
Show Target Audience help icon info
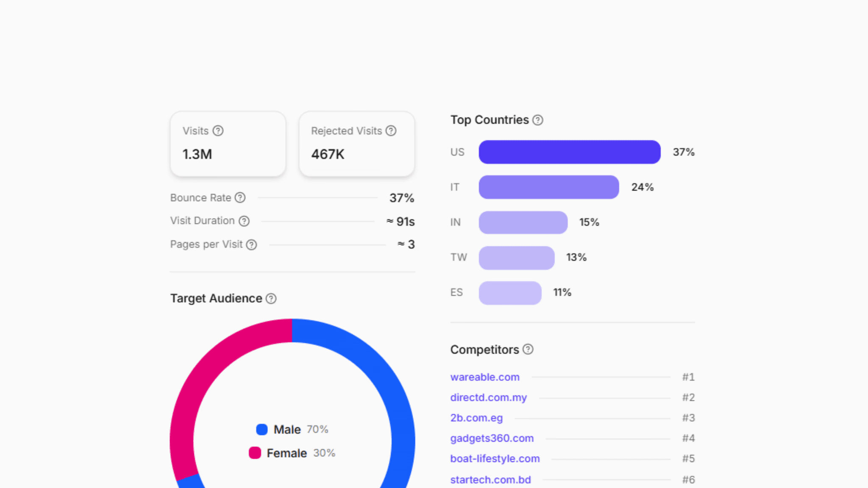coord(271,299)
